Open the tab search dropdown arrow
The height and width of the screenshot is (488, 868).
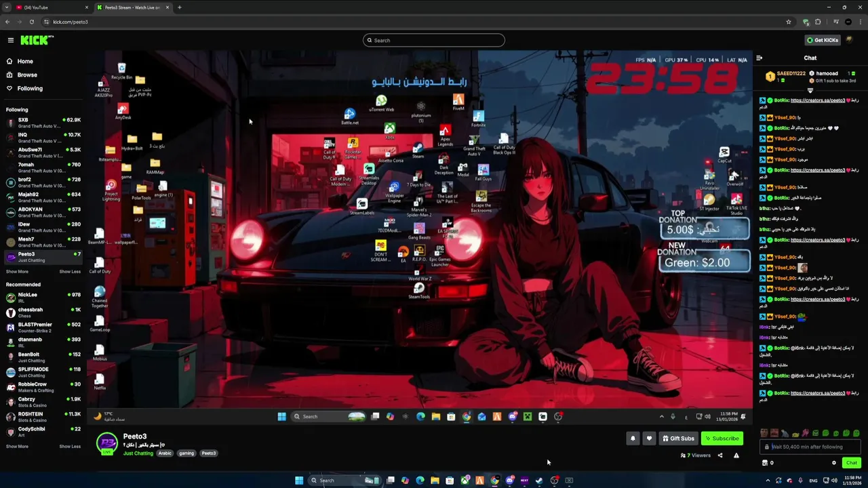[x=7, y=7]
